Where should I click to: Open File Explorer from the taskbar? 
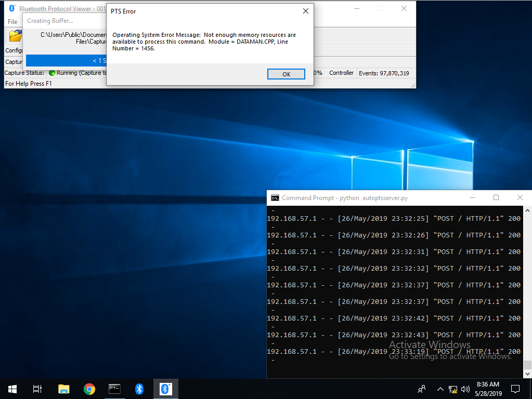(63, 389)
